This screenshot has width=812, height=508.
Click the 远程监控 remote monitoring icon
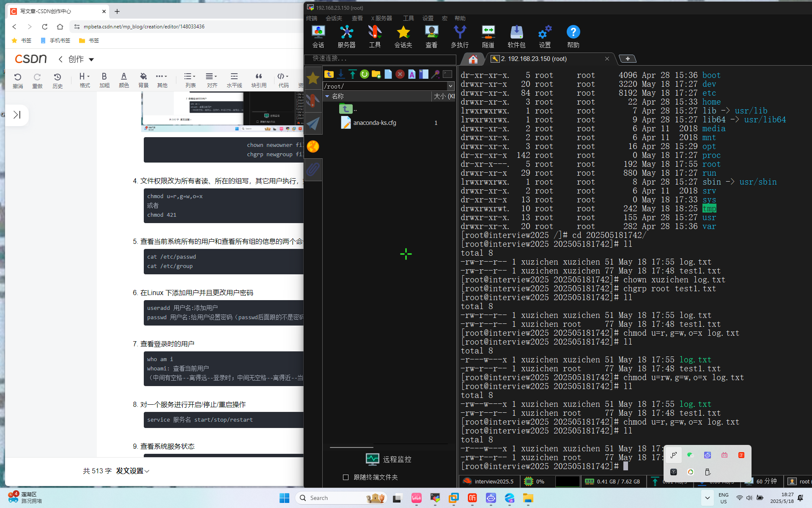click(372, 459)
